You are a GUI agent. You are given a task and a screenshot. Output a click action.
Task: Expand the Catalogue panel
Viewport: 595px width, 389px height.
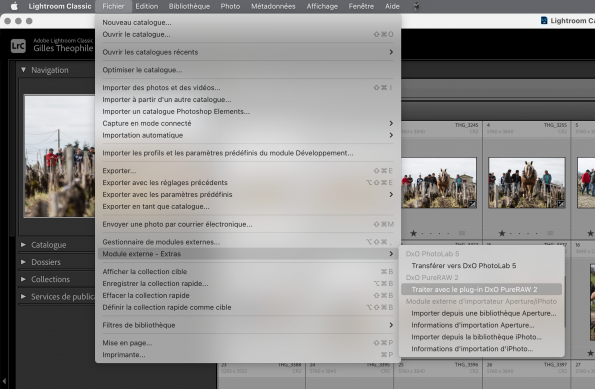[24, 245]
